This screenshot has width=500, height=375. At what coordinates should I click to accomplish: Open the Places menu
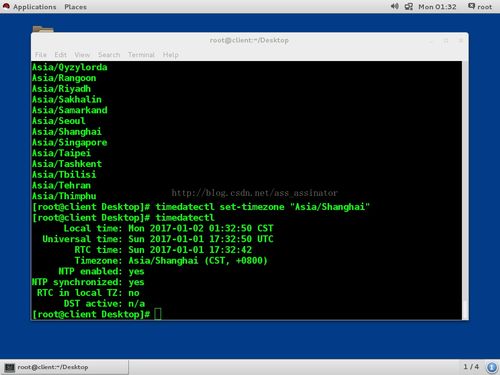tap(75, 7)
